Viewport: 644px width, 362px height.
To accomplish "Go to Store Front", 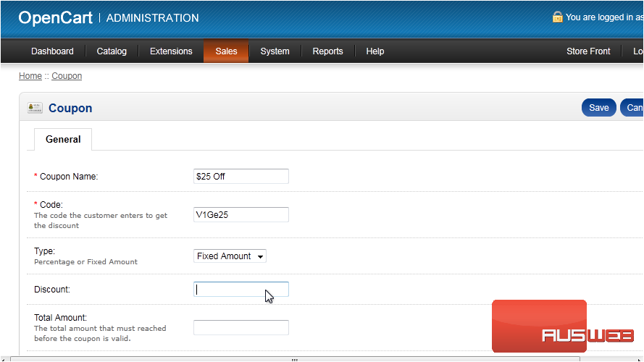I will click(588, 51).
